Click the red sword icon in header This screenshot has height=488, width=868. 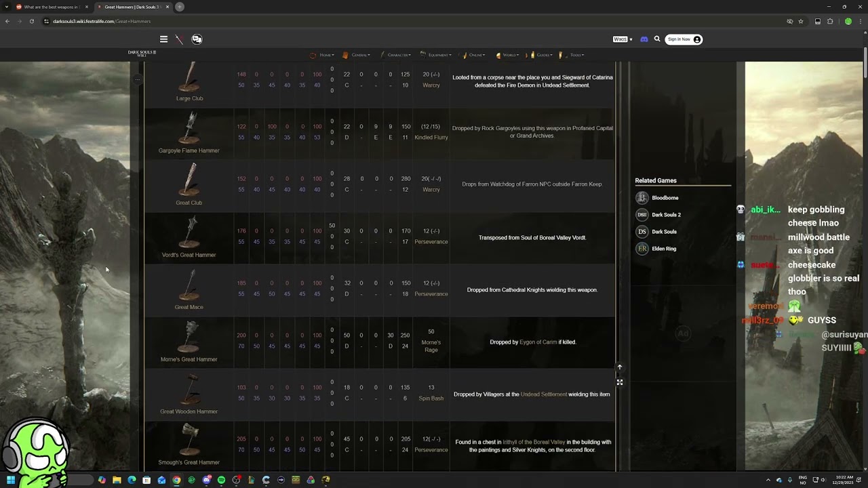tap(179, 39)
